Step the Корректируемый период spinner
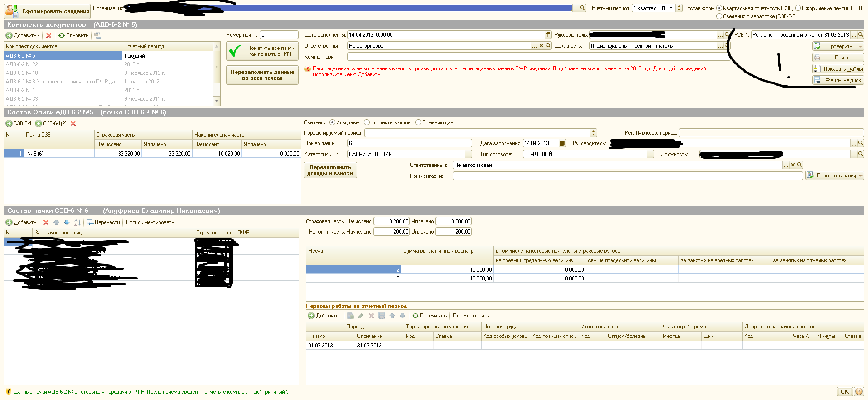Image resolution: width=868 pixels, height=400 pixels. click(593, 133)
